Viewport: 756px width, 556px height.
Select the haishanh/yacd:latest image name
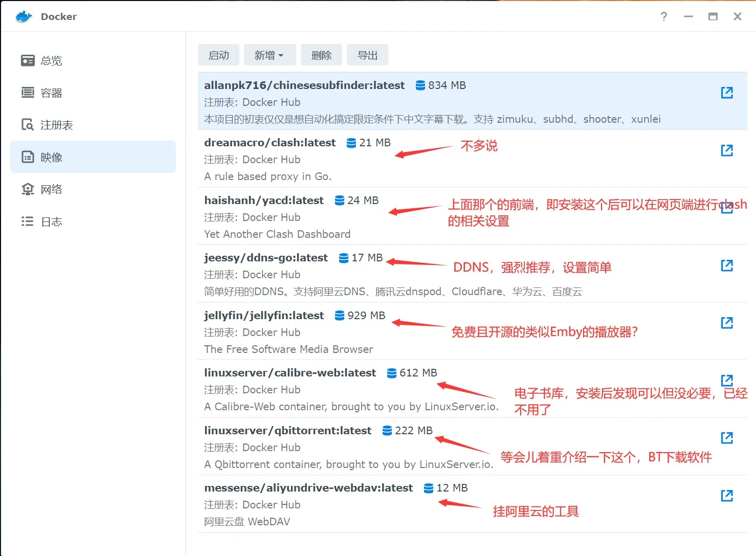(264, 201)
